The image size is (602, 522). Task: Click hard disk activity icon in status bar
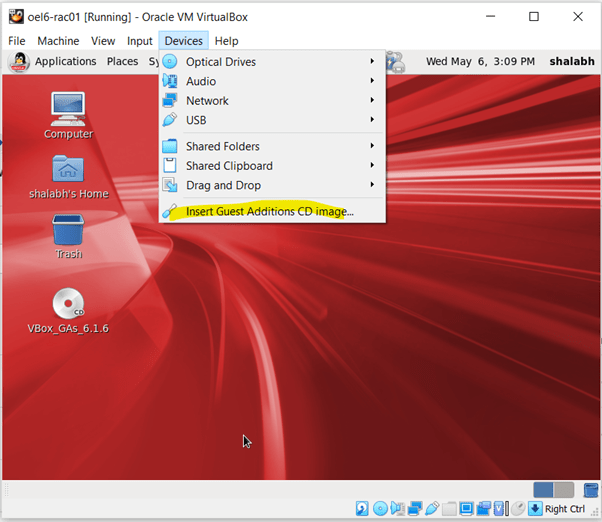(362, 509)
